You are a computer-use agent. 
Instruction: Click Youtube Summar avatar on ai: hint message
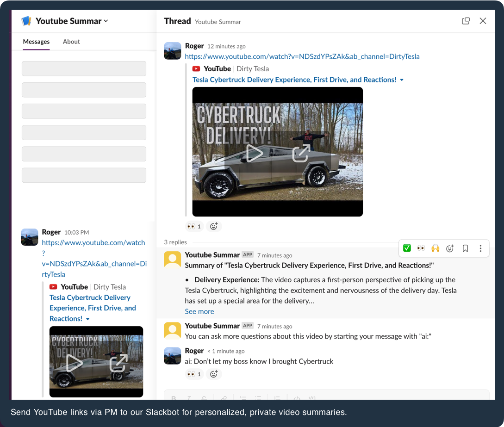point(173,331)
